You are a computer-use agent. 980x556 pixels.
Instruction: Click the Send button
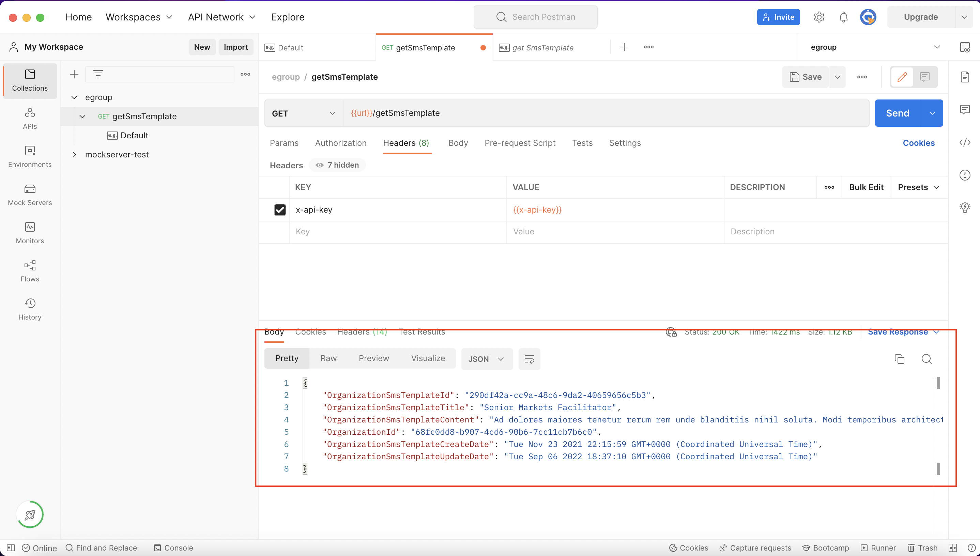point(897,113)
